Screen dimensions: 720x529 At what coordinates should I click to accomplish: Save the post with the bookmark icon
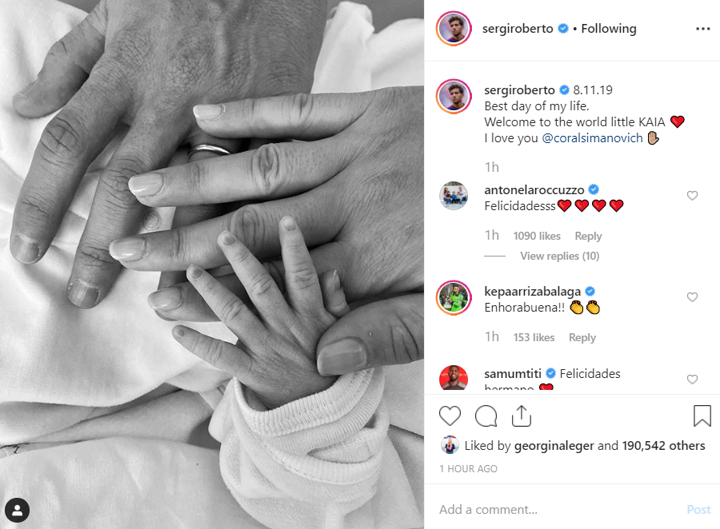tap(702, 416)
